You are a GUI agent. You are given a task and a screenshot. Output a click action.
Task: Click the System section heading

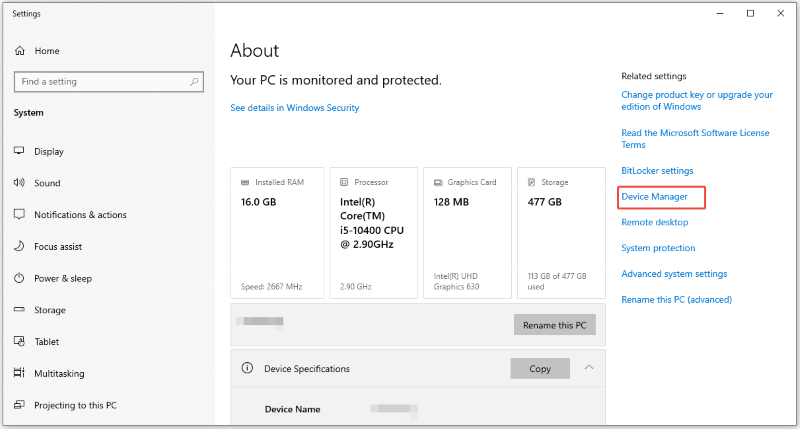(29, 113)
